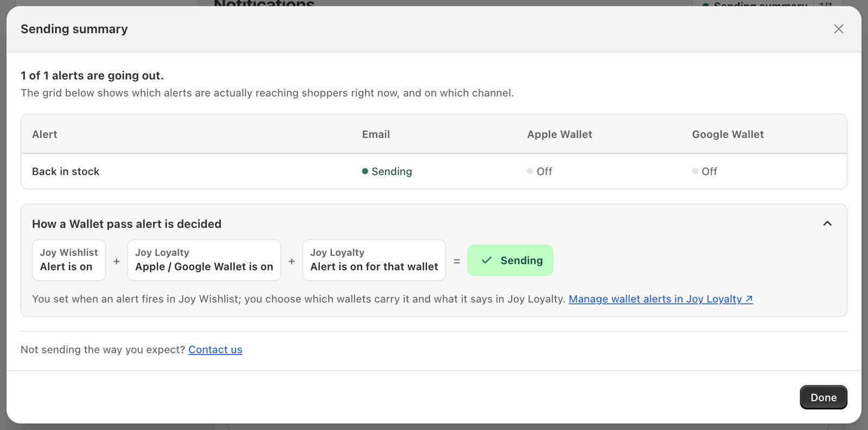Click the Apple Wallet column header
Image resolution: width=868 pixels, height=430 pixels.
tap(559, 134)
